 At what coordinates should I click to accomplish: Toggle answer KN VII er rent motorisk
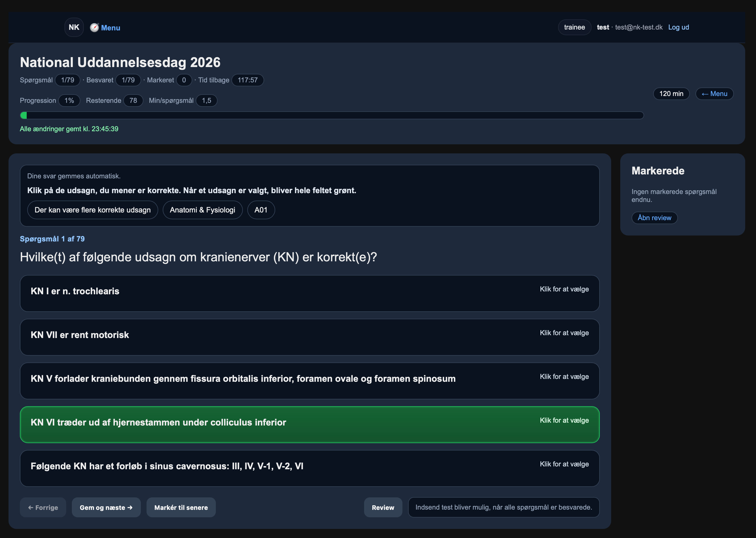[310, 337]
